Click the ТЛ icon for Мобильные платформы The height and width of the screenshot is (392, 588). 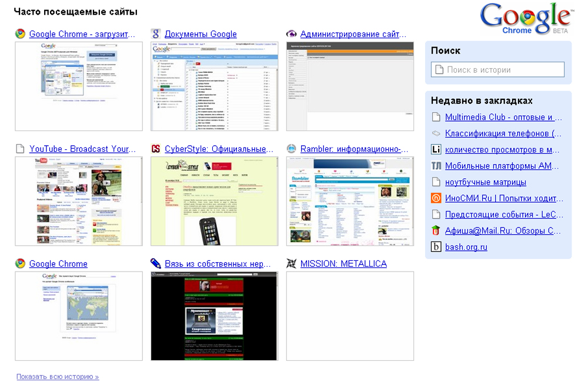point(436,166)
